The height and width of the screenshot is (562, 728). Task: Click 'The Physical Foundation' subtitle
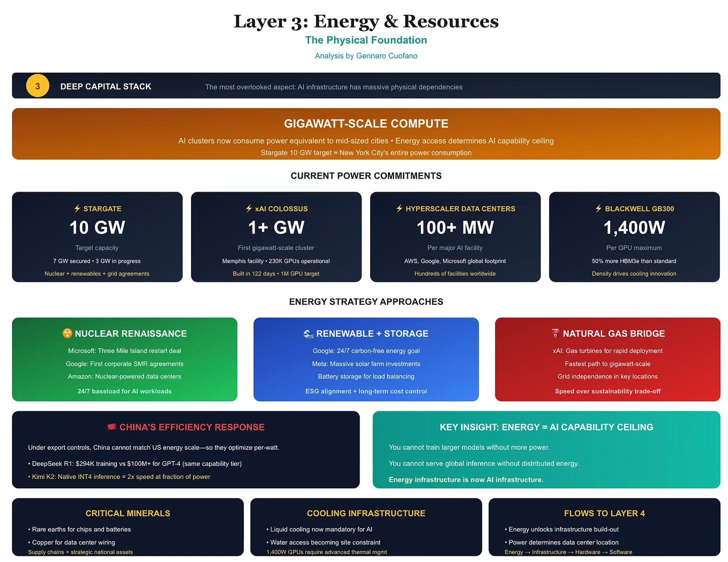click(x=366, y=40)
